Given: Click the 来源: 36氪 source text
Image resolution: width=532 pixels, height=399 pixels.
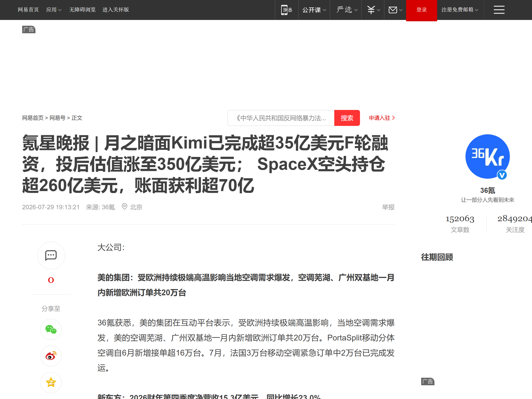Looking at the screenshot, I should click(x=101, y=207).
